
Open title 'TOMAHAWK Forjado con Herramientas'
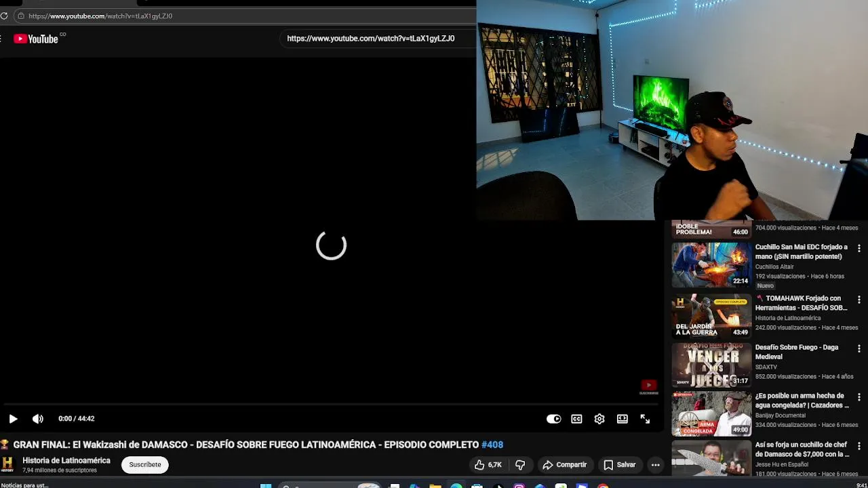[x=802, y=303]
